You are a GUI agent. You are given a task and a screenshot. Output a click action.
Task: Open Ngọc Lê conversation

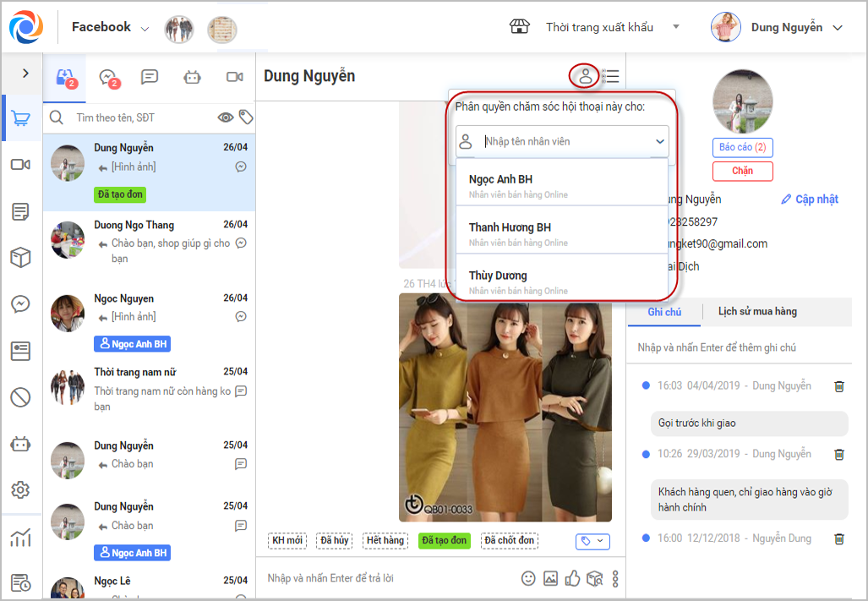(x=150, y=584)
